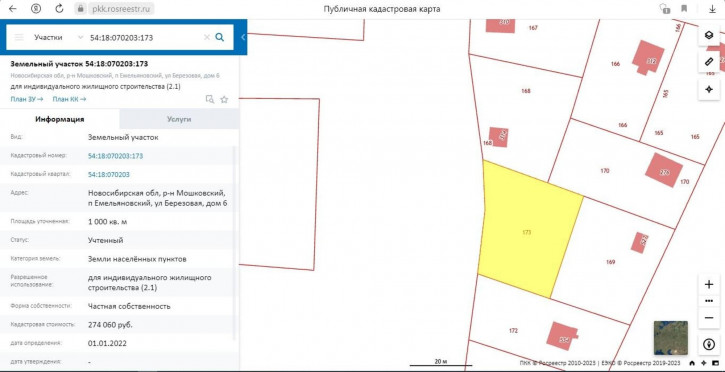Select the Информация tab
This screenshot has height=372, width=725.
click(x=60, y=119)
